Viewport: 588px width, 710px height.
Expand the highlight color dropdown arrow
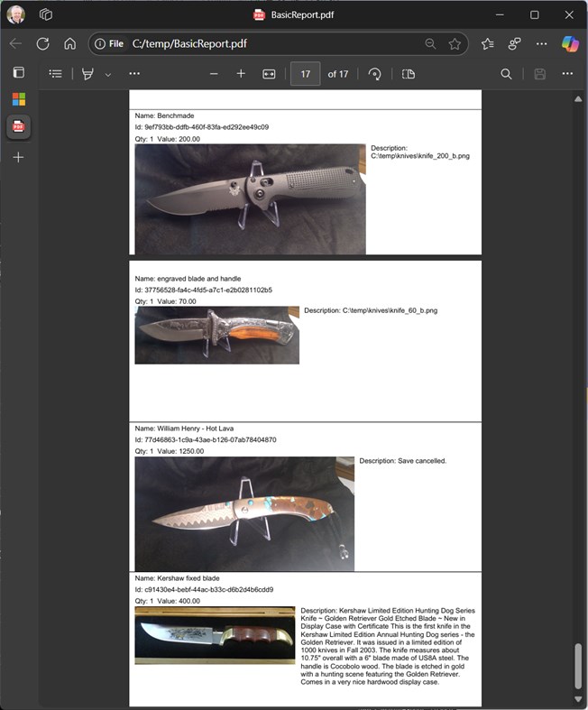pyautogui.click(x=108, y=74)
